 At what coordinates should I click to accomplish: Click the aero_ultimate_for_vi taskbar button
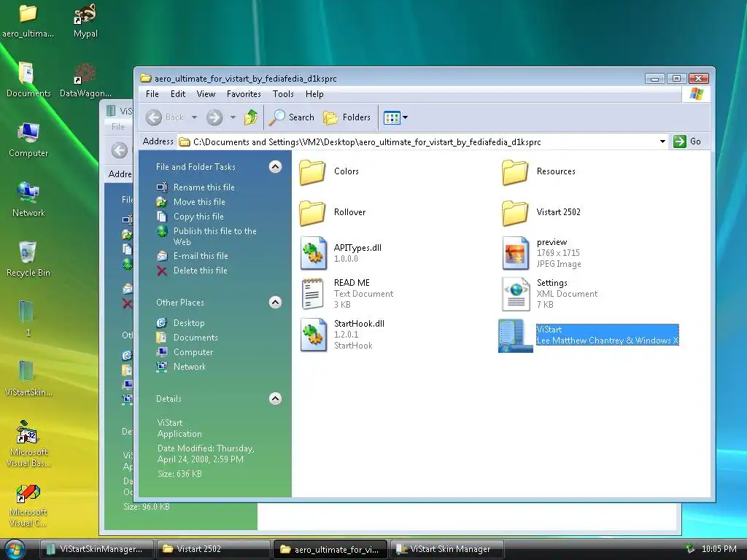tap(330, 549)
